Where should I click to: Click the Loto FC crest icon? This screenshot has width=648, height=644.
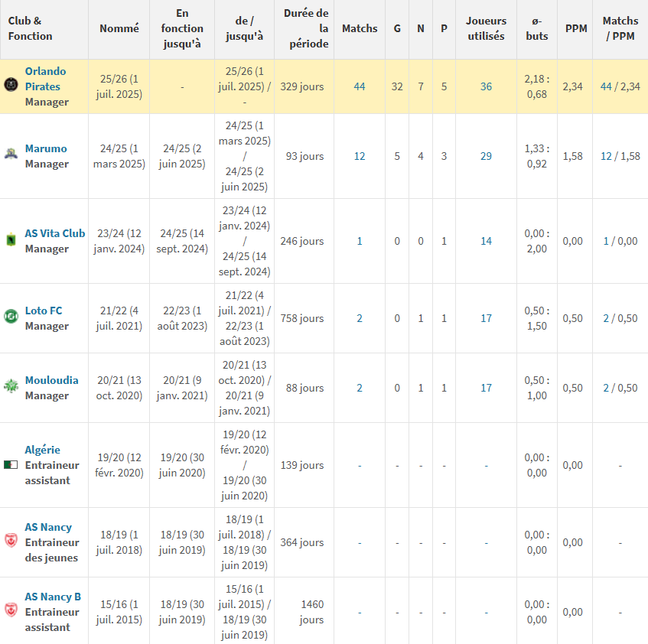pyautogui.click(x=11, y=317)
